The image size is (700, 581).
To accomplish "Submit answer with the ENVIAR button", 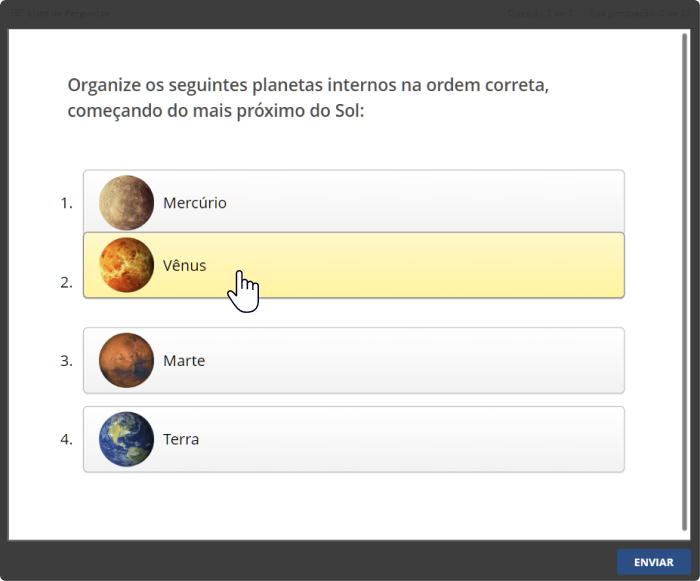I will point(654,562).
